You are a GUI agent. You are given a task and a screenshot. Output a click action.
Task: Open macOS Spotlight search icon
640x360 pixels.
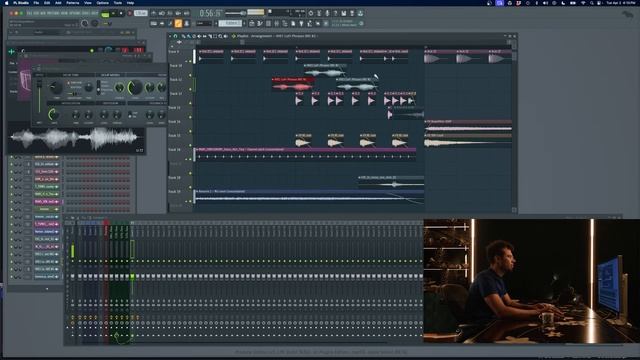[x=592, y=3]
